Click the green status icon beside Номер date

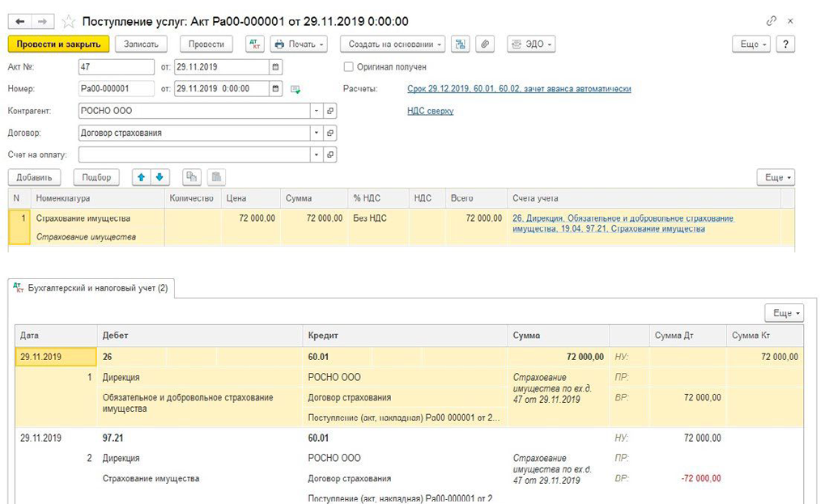(295, 89)
